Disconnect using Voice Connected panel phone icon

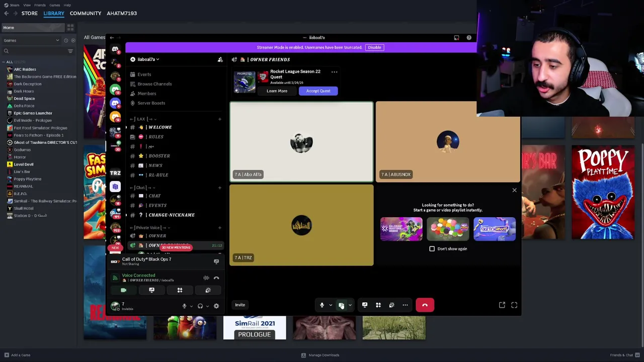216,278
